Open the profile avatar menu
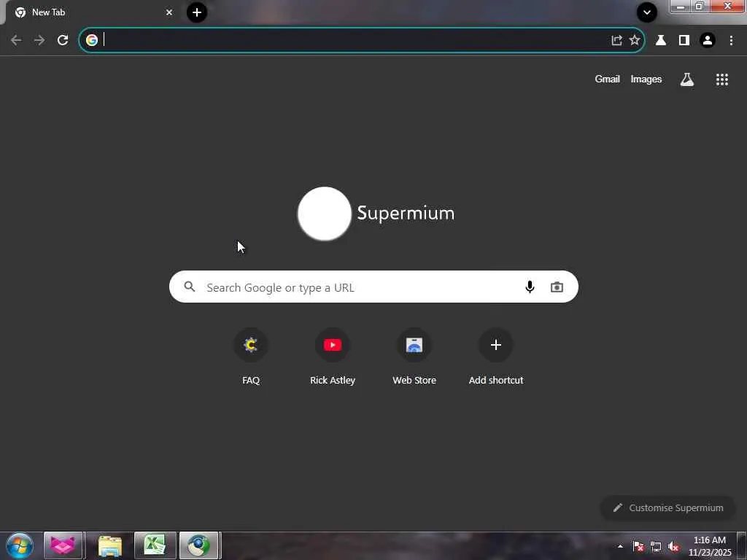 [x=708, y=40]
